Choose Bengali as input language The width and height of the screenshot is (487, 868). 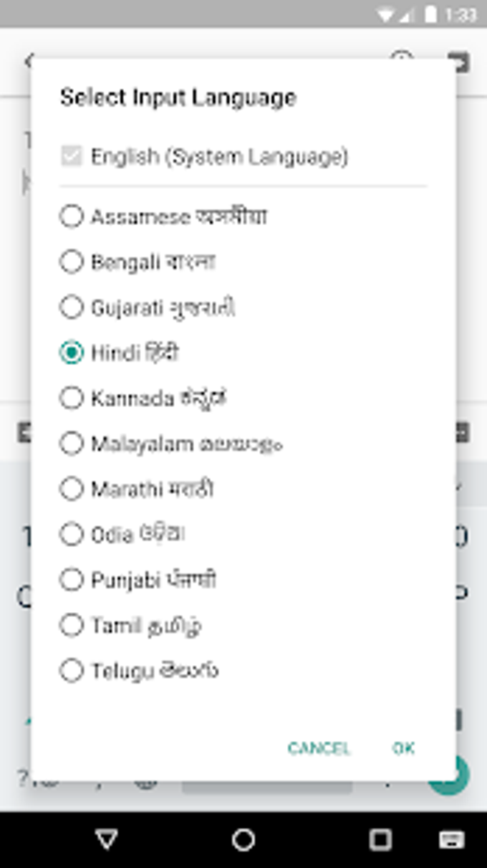tap(72, 262)
